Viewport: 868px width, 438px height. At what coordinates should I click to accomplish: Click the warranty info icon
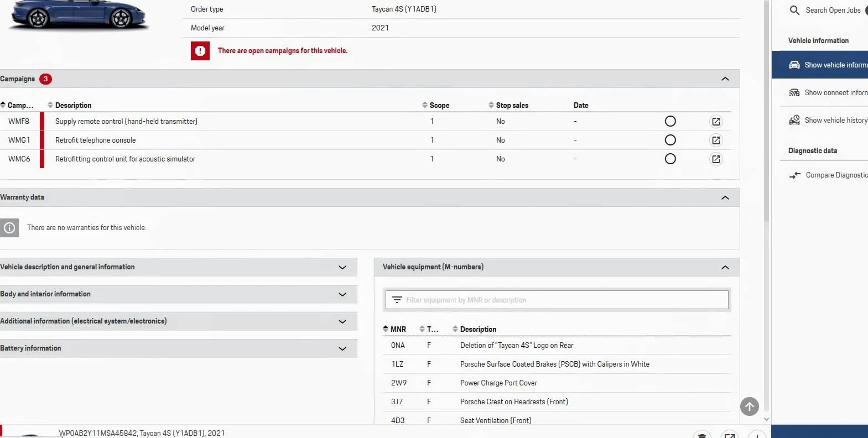click(x=9, y=228)
